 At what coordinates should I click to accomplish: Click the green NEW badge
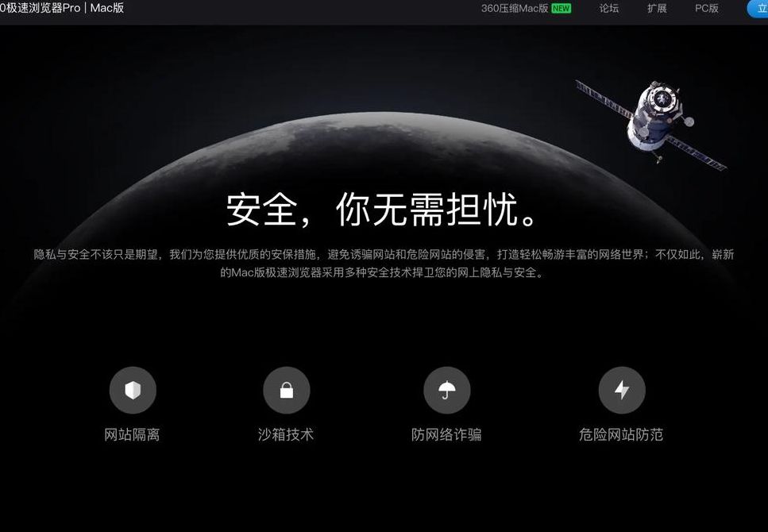(x=562, y=8)
